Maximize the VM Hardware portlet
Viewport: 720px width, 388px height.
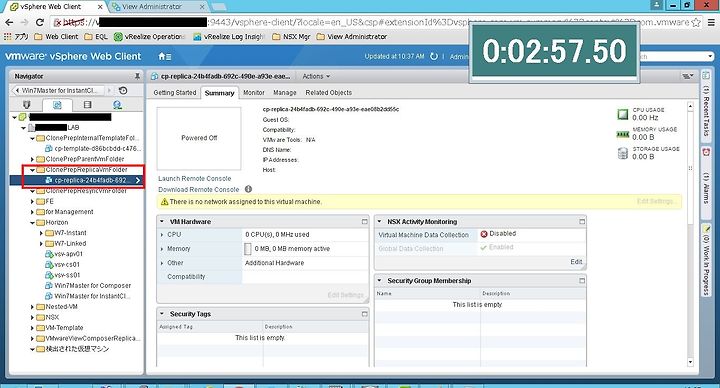(x=364, y=222)
